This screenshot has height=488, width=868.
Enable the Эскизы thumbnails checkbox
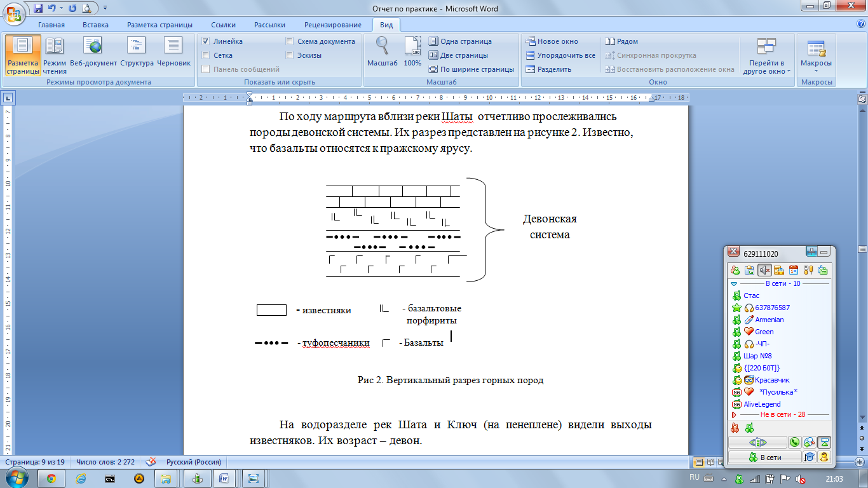290,55
